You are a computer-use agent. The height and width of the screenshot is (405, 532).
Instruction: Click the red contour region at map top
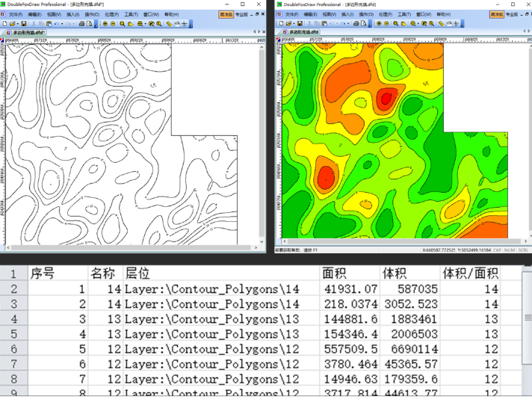coord(386,97)
